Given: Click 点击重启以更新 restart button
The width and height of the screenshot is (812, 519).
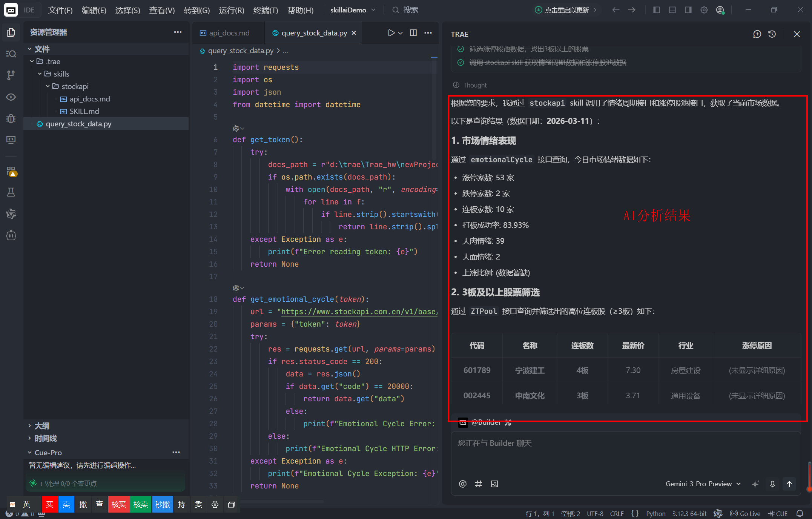Looking at the screenshot, I should (x=566, y=10).
